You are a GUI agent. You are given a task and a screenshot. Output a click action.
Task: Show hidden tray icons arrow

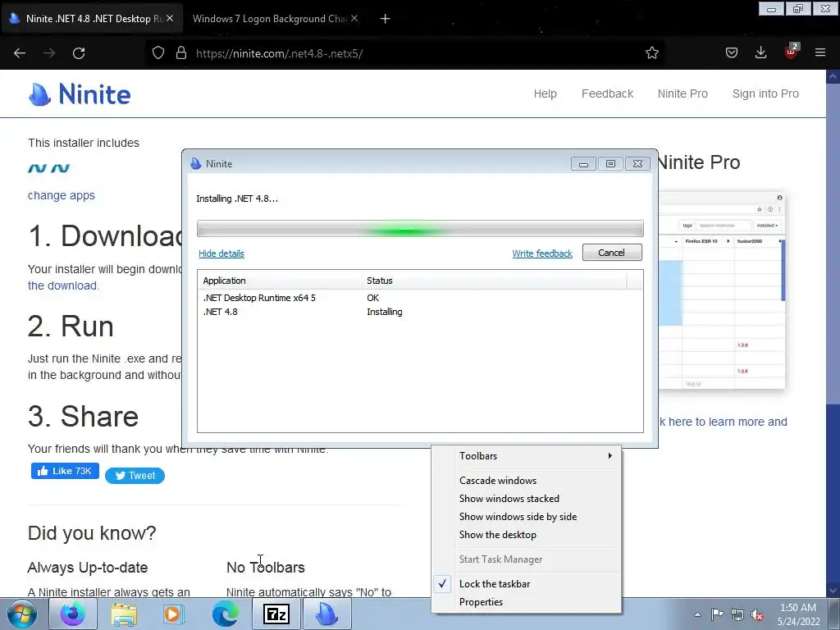[697, 614]
